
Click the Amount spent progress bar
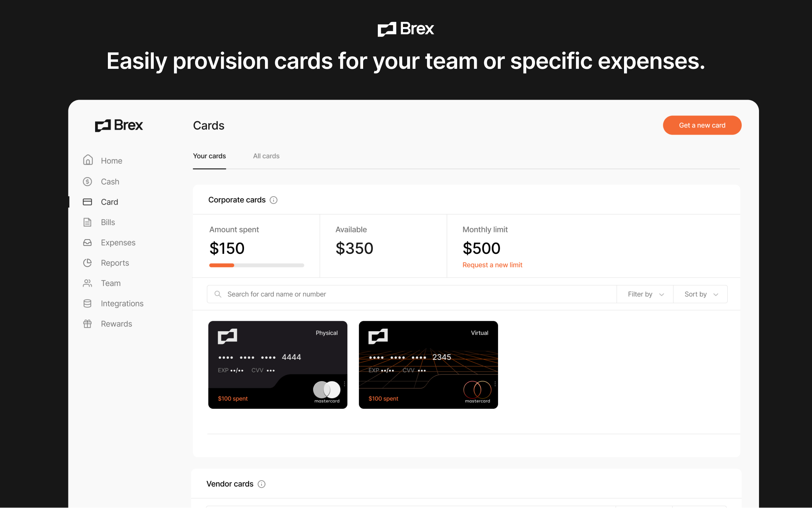click(256, 265)
